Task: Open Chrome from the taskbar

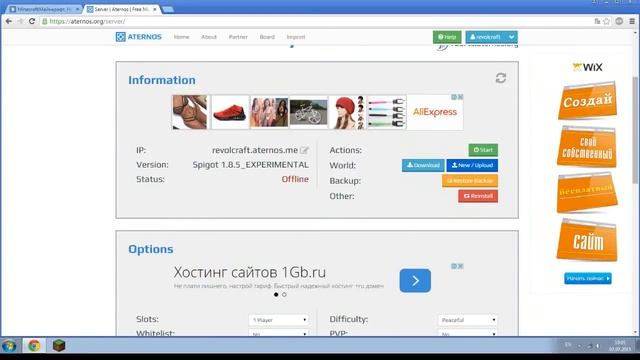Action: [x=34, y=346]
